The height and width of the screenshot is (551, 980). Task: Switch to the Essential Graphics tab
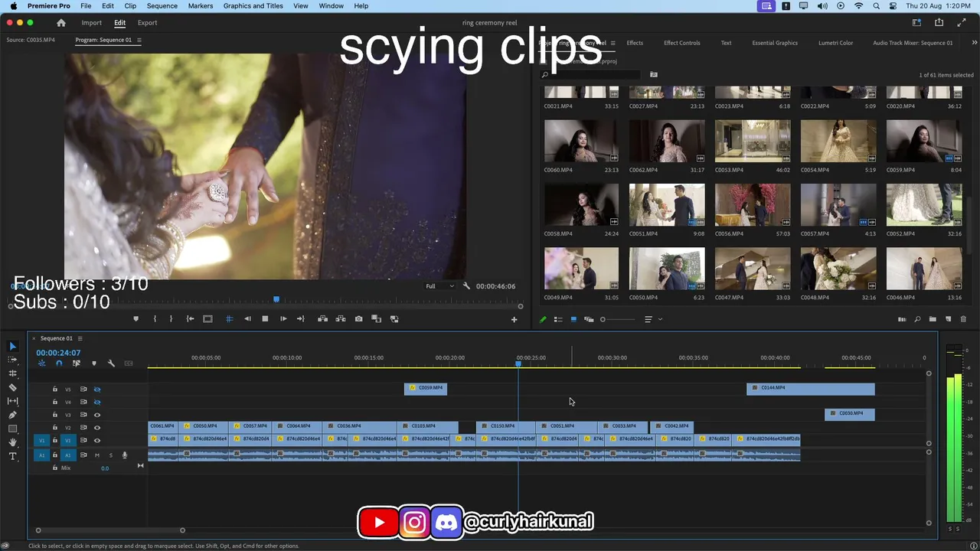pyautogui.click(x=775, y=43)
